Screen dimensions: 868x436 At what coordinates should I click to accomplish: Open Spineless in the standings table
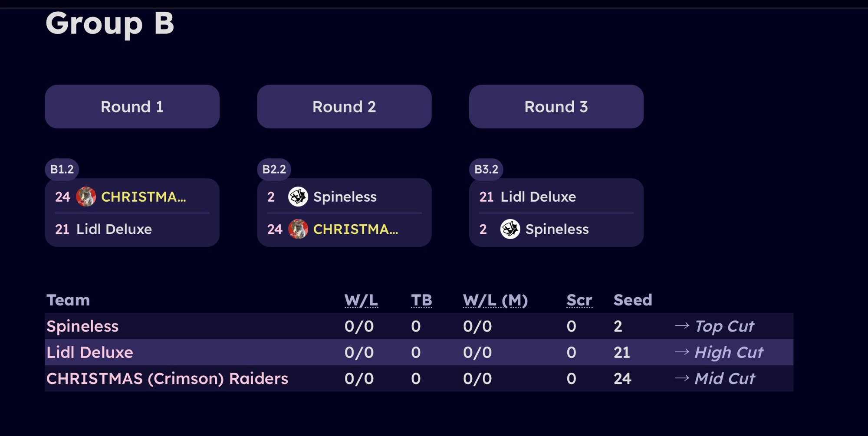[82, 326]
